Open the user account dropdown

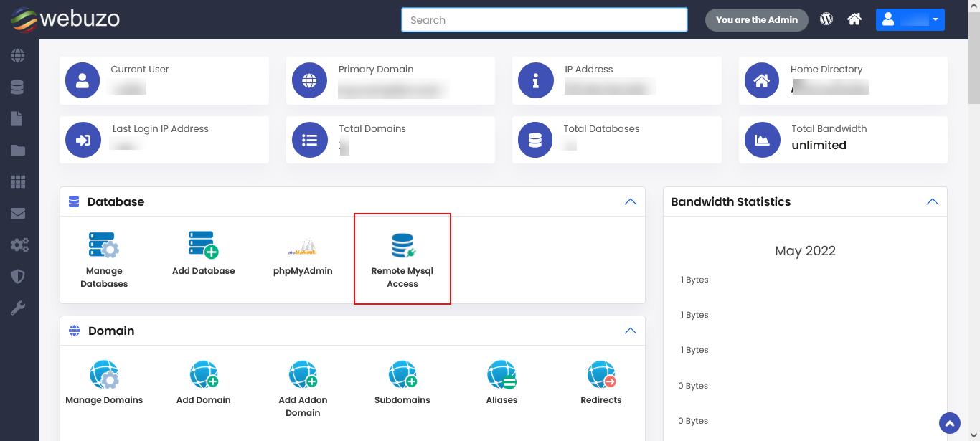(x=910, y=19)
